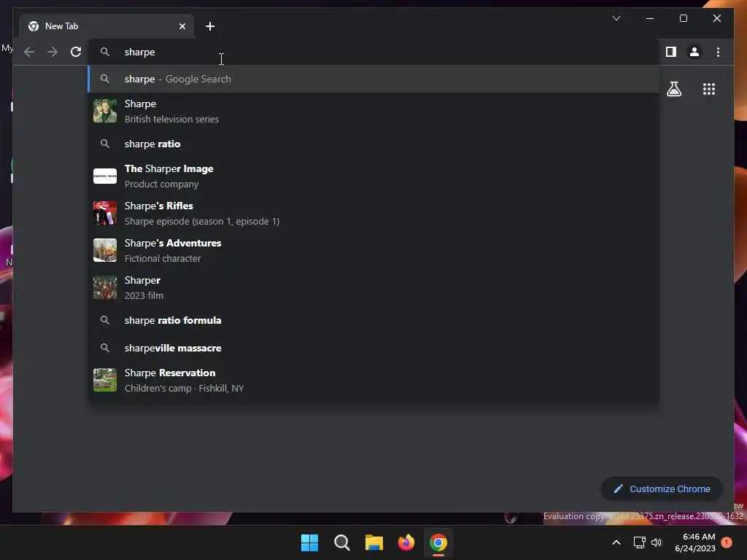Open the Windows Start menu
The width and height of the screenshot is (747, 560).
(x=309, y=542)
